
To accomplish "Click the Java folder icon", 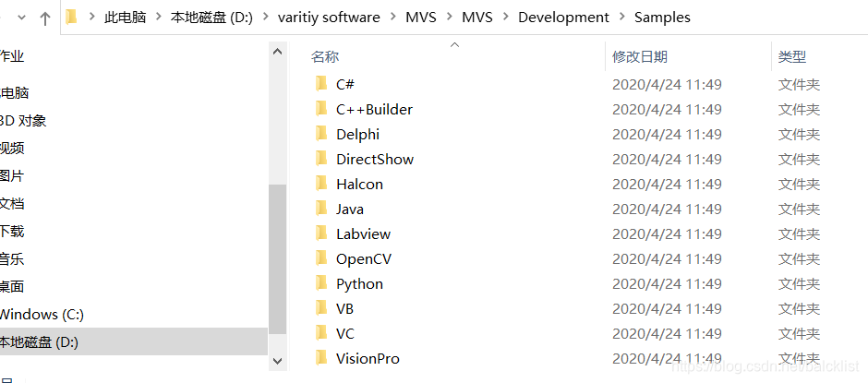I will tap(321, 209).
